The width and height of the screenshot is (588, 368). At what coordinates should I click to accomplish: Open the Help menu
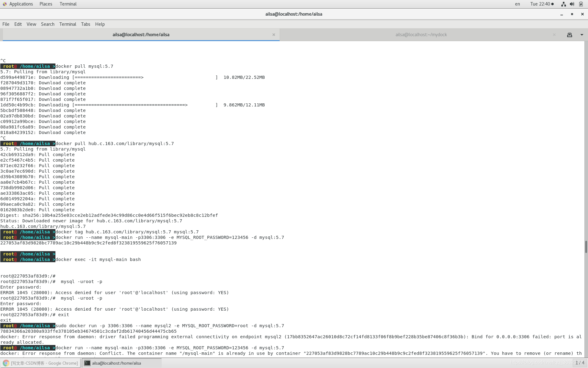(100, 24)
